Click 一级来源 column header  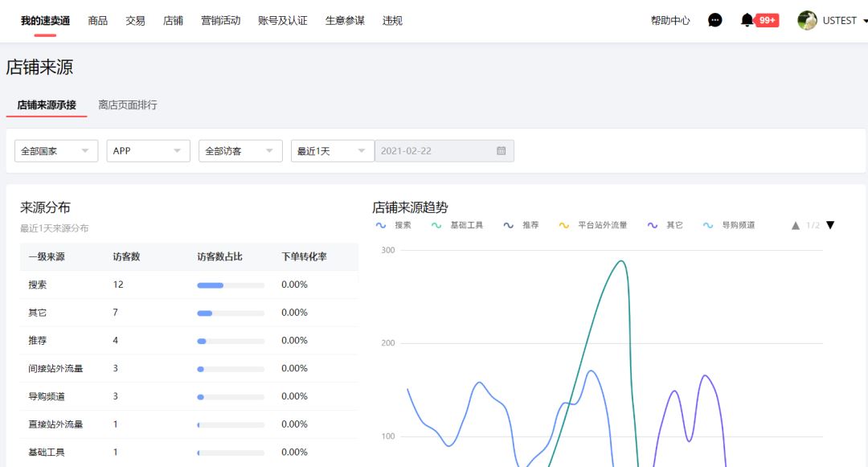[x=47, y=256]
